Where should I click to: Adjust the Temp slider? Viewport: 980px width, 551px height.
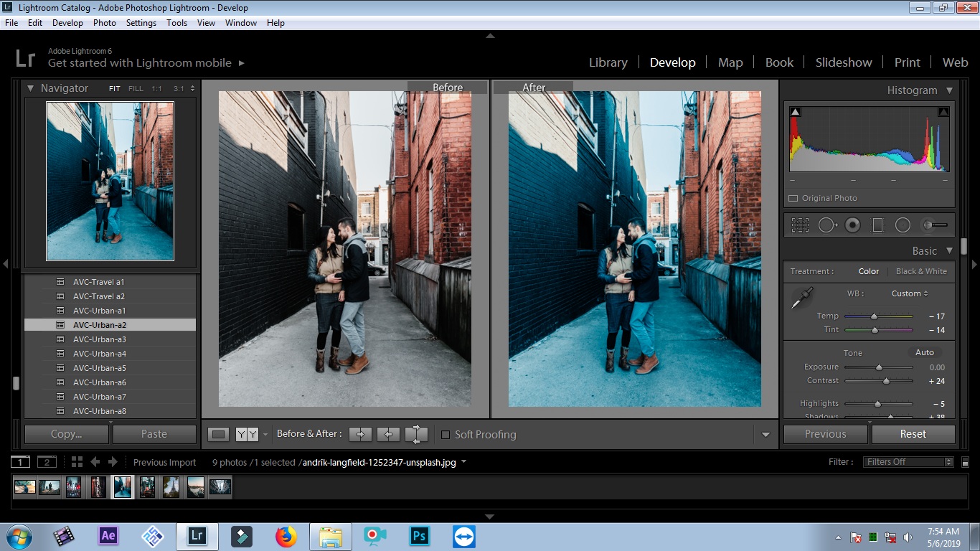[x=874, y=316]
